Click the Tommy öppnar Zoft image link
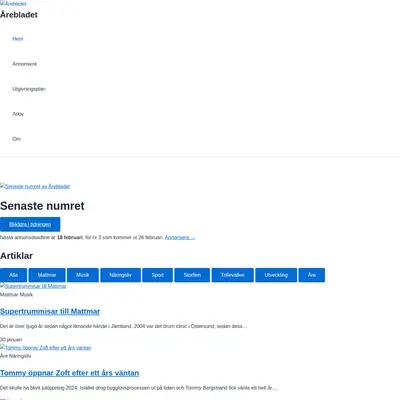 click(46, 348)
